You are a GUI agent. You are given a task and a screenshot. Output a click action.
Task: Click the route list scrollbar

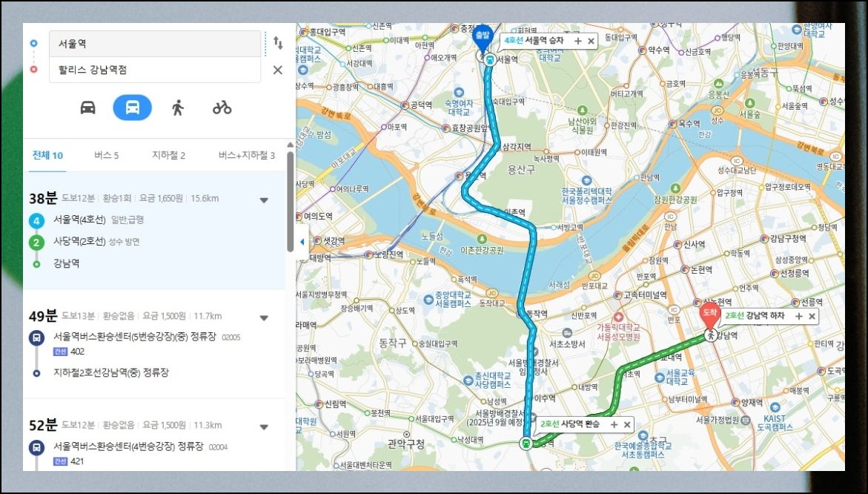(291, 202)
